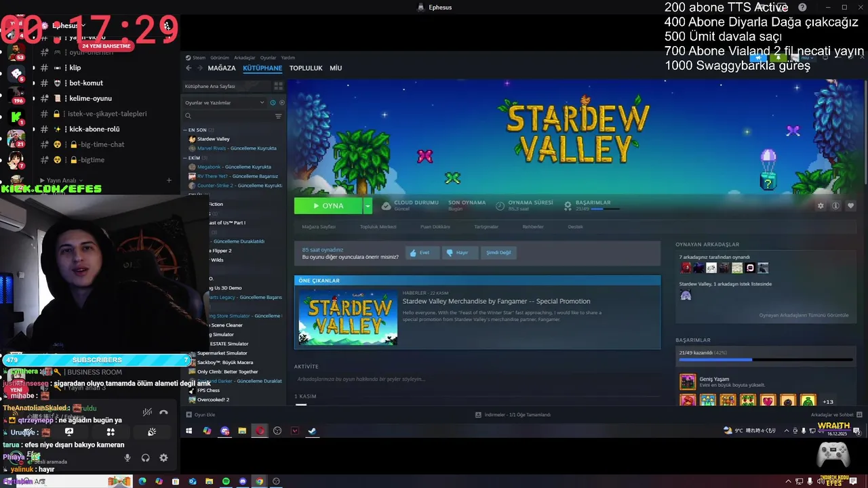Image resolution: width=868 pixels, height=488 pixels.
Task: Show +13 more achievements
Action: point(828,402)
